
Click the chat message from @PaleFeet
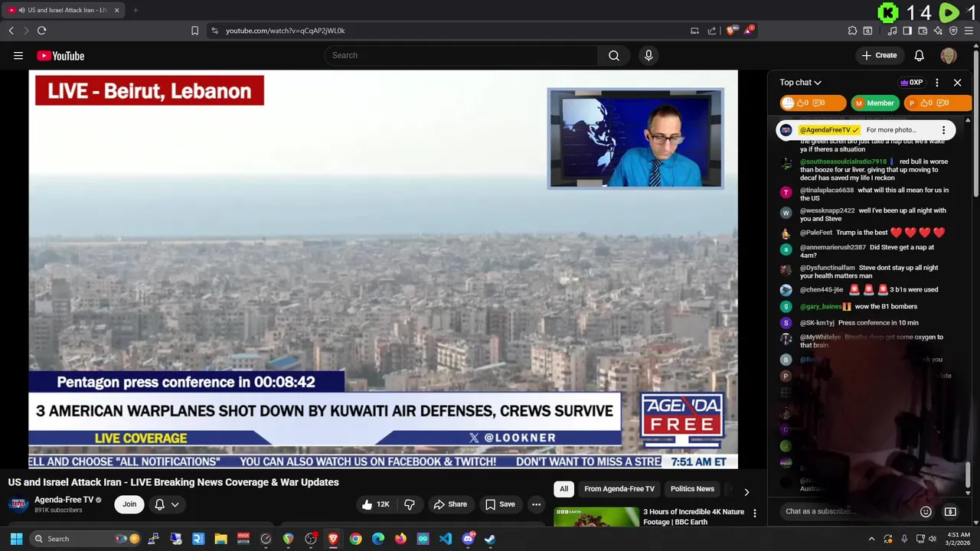(872, 233)
